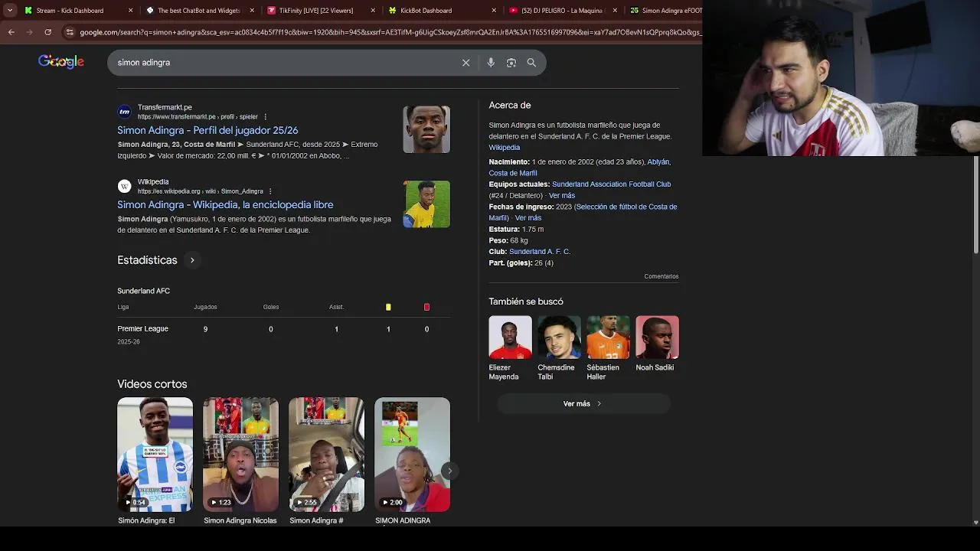Click the Sunderland AFC statistics heading
Screen dimensions: 980x551
[x=143, y=291]
